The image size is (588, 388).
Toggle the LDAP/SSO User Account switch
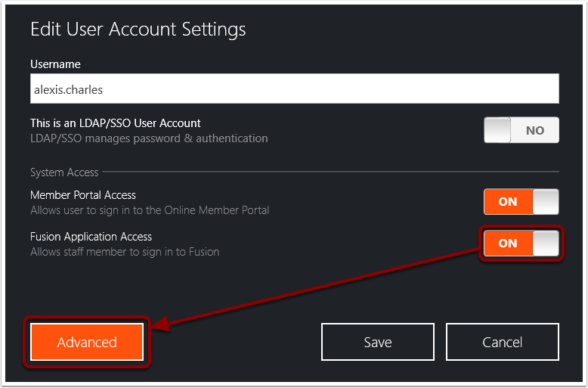(521, 130)
